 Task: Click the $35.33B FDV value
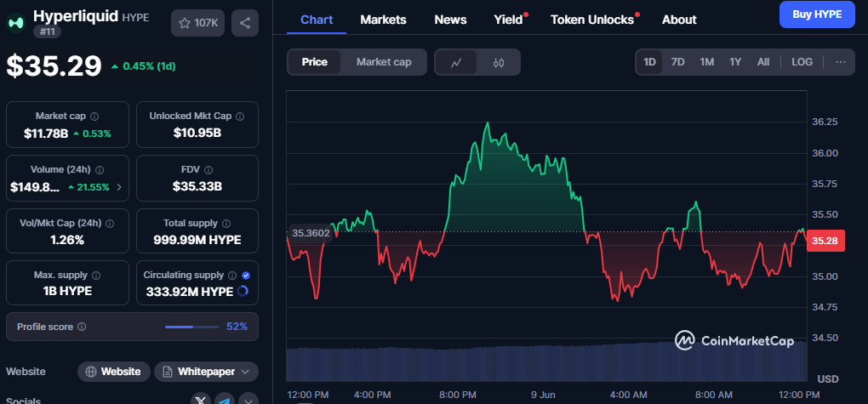(x=197, y=186)
